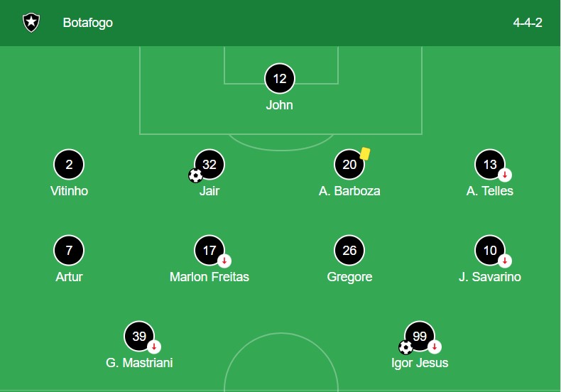This screenshot has height=392, width=561.
Task: Click the G. Mastriani name label
Action: pyautogui.click(x=139, y=363)
